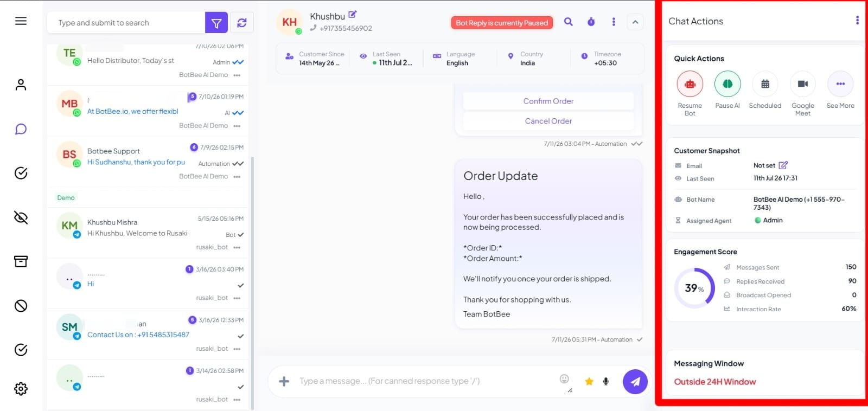Click the KH contact avatar
Image resolution: width=868 pixels, height=411 pixels.
[x=289, y=22]
